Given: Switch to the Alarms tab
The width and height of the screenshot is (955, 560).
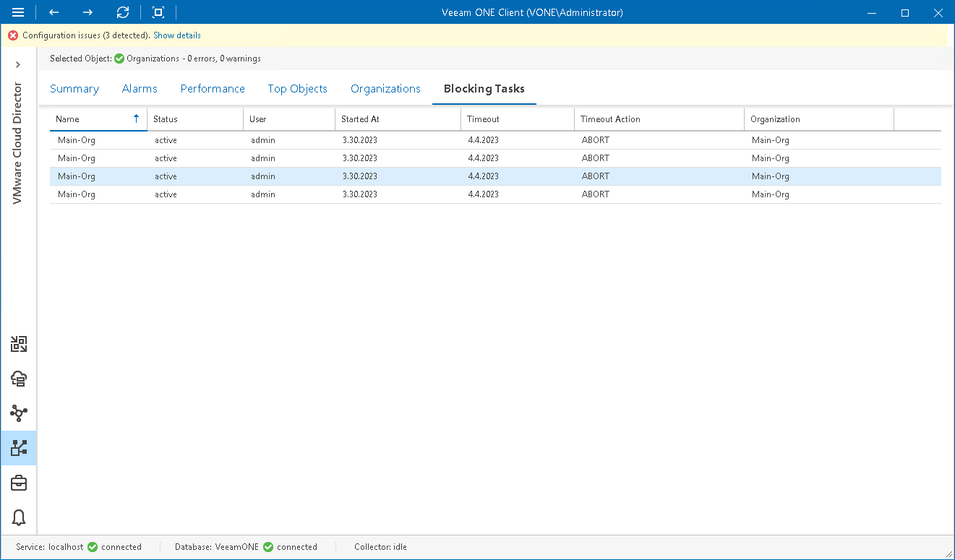Looking at the screenshot, I should [139, 88].
